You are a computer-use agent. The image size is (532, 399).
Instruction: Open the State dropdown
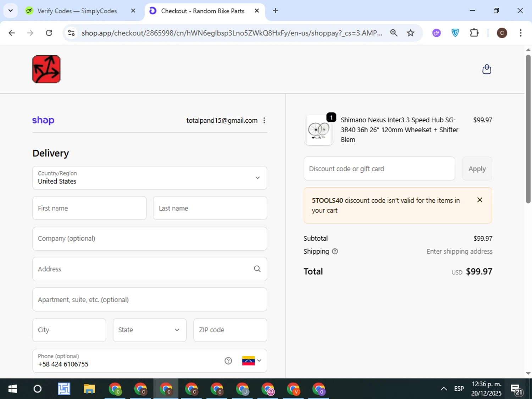pyautogui.click(x=150, y=330)
